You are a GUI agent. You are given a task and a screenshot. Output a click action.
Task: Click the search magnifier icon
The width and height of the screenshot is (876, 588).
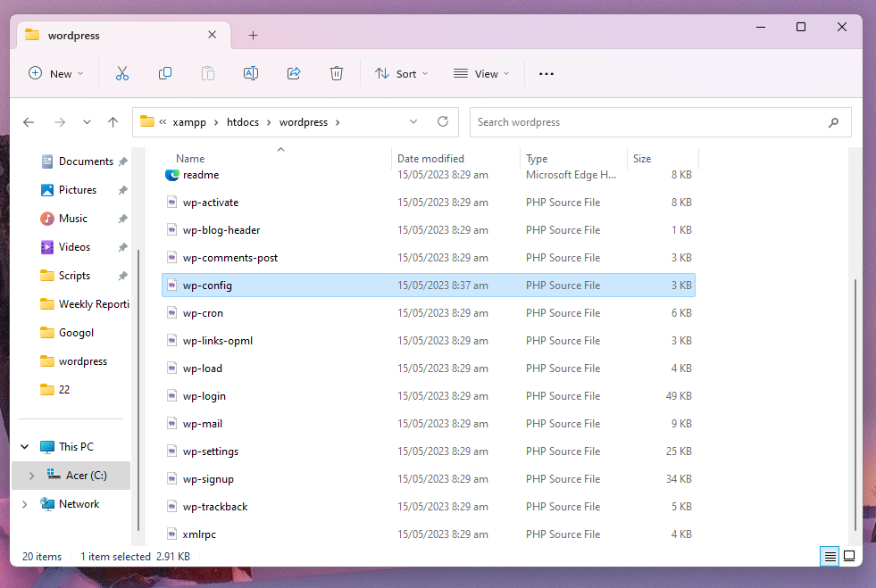click(833, 122)
